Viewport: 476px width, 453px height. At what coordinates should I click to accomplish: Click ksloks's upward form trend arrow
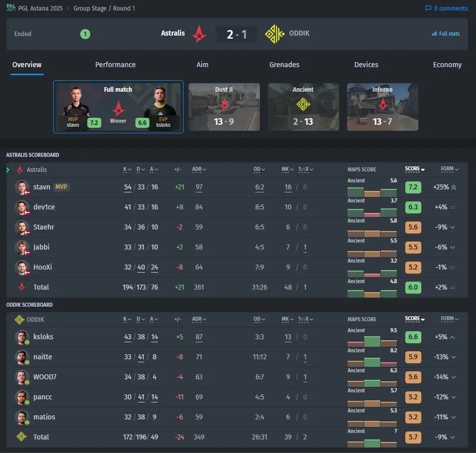[452, 337]
